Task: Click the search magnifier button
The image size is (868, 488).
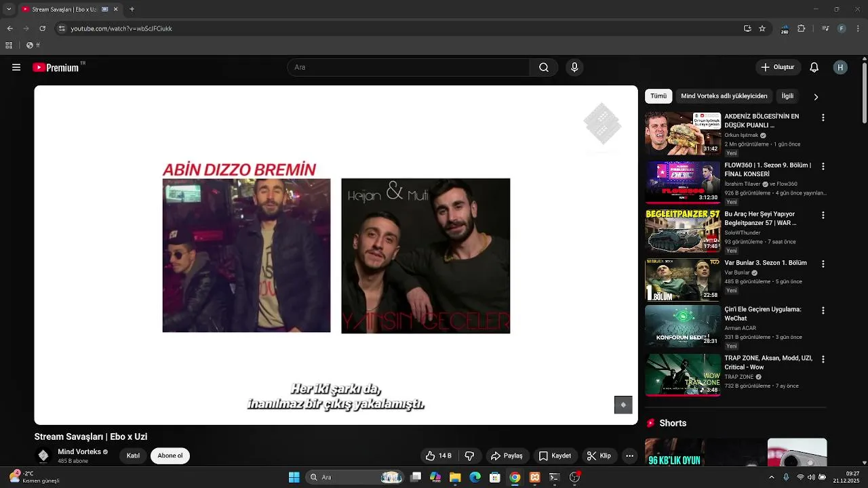Action: pyautogui.click(x=544, y=67)
